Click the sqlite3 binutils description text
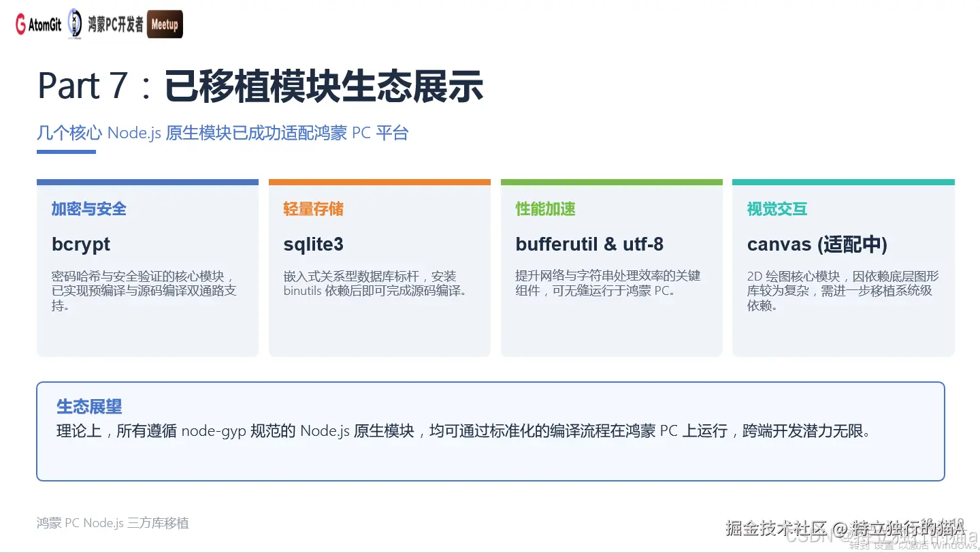 pos(376,283)
